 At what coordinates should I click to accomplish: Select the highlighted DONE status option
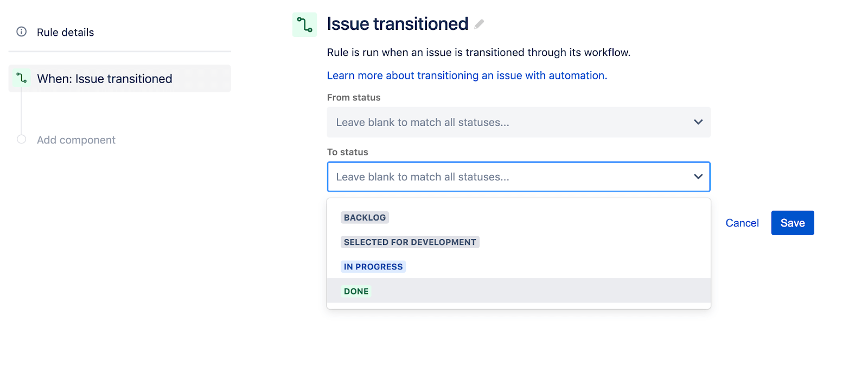point(355,291)
